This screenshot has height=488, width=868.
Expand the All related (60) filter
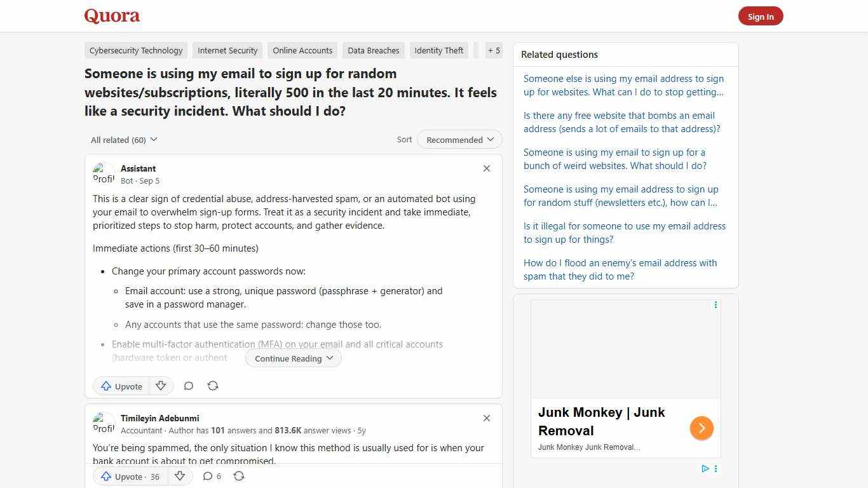(x=124, y=139)
